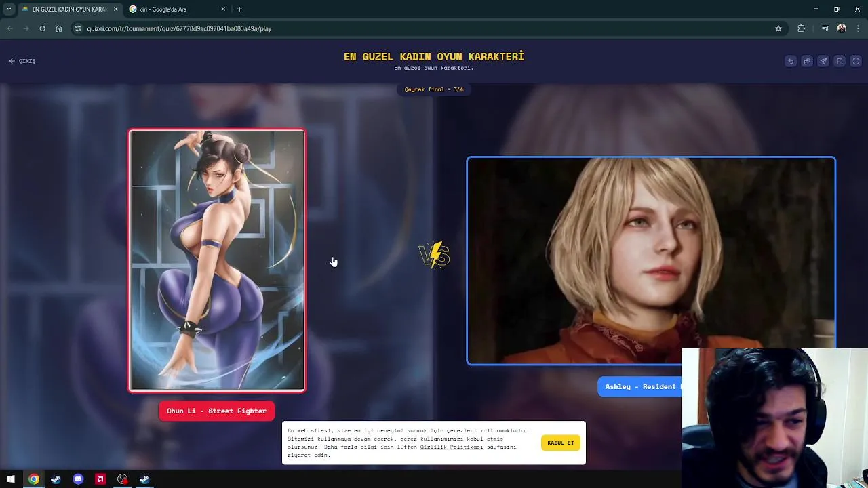
Task: Click the undo arrow icon in the quiz toolbar
Action: [791, 61]
